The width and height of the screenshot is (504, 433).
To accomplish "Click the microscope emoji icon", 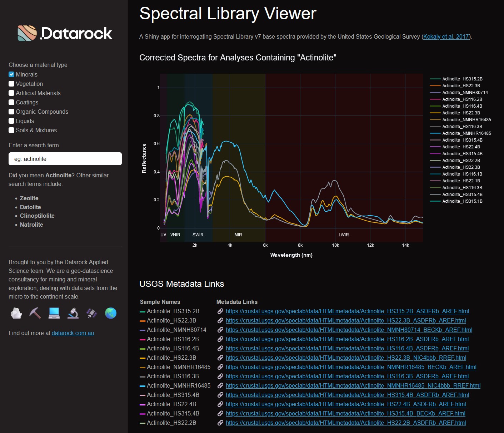I will tap(73, 313).
